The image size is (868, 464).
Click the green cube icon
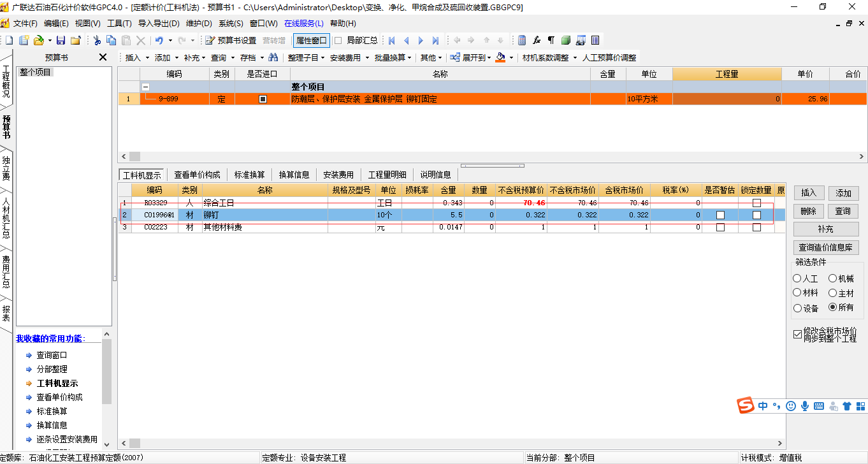[566, 40]
